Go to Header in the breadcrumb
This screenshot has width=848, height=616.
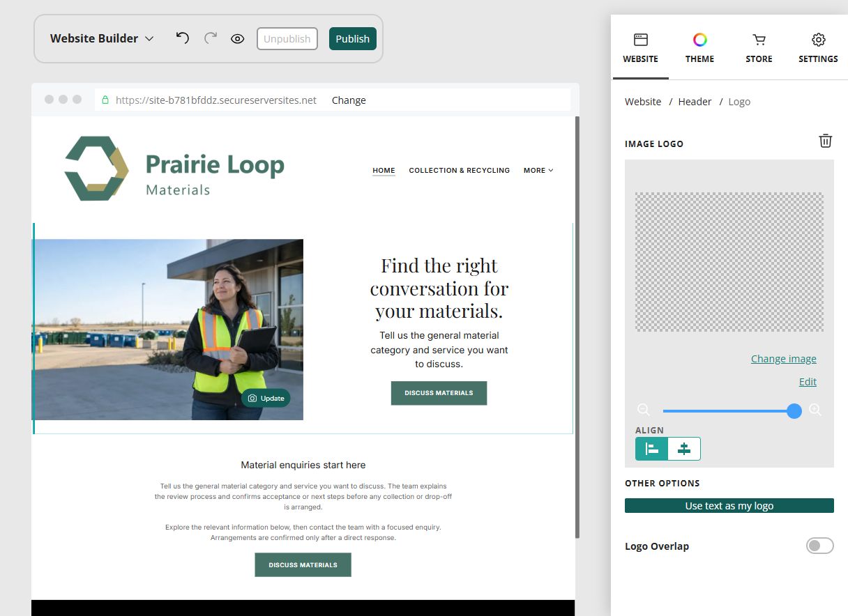(x=695, y=102)
